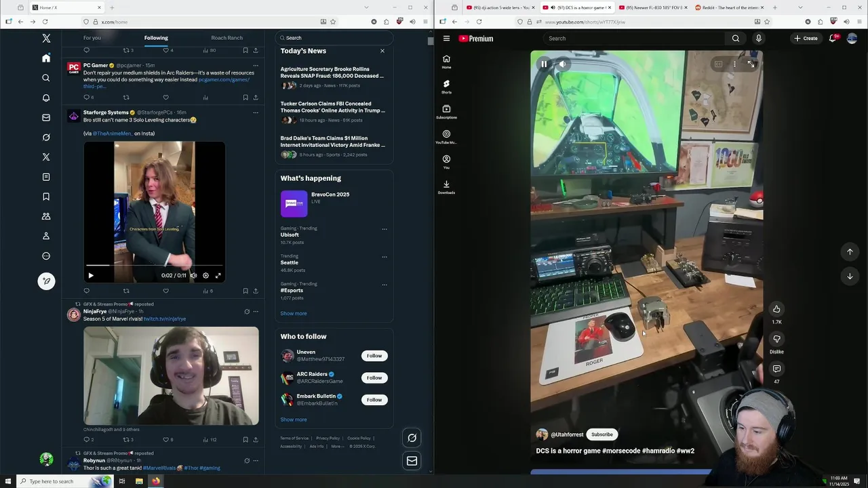Bookmark the NinjaFrye post

pyautogui.click(x=245, y=440)
